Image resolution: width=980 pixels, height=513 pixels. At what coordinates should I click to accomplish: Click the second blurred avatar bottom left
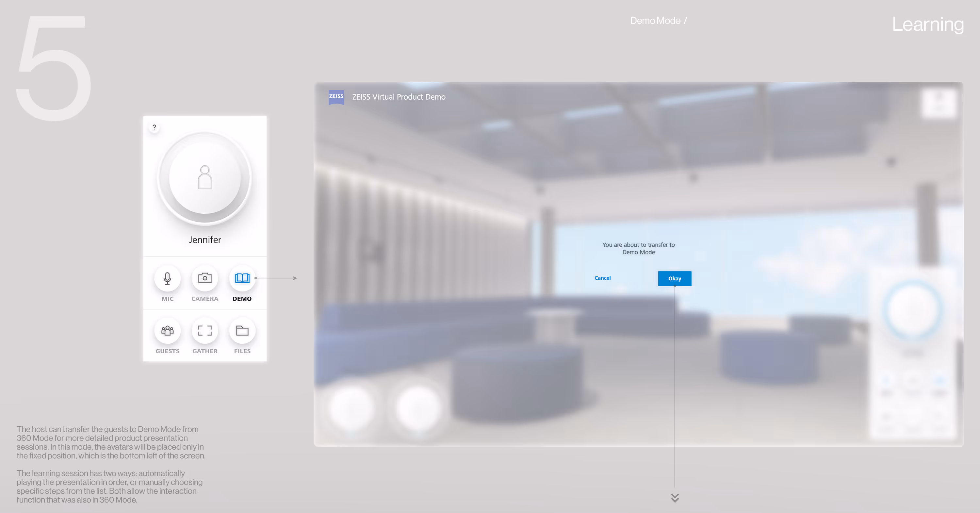point(418,409)
